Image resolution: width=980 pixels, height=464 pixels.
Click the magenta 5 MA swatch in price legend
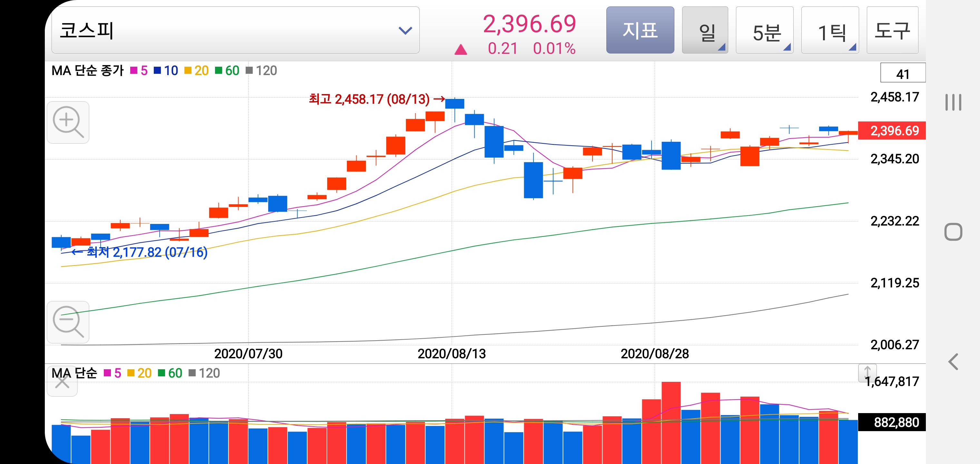point(134,70)
